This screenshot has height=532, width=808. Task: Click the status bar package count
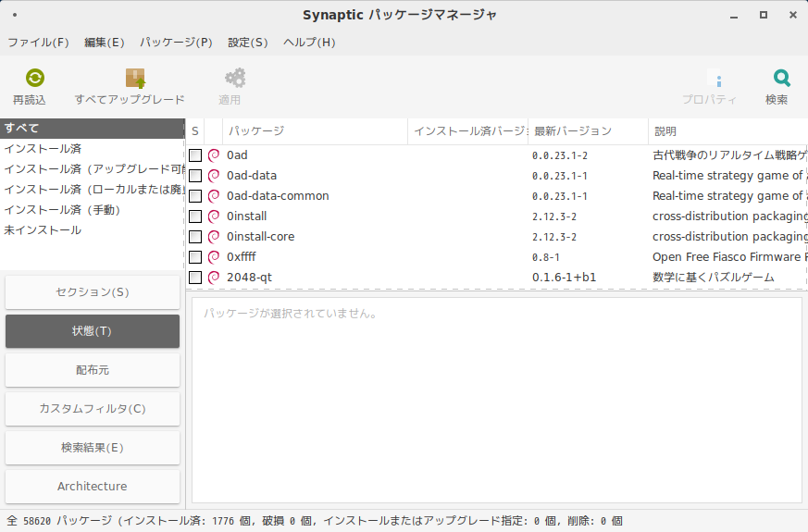click(x=314, y=521)
